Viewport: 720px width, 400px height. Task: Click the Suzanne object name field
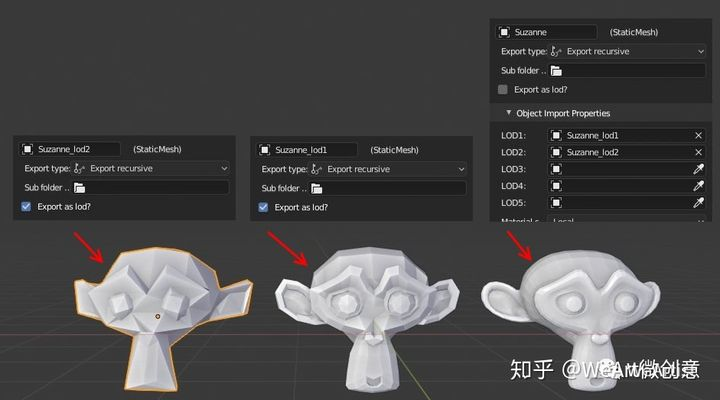tap(547, 32)
